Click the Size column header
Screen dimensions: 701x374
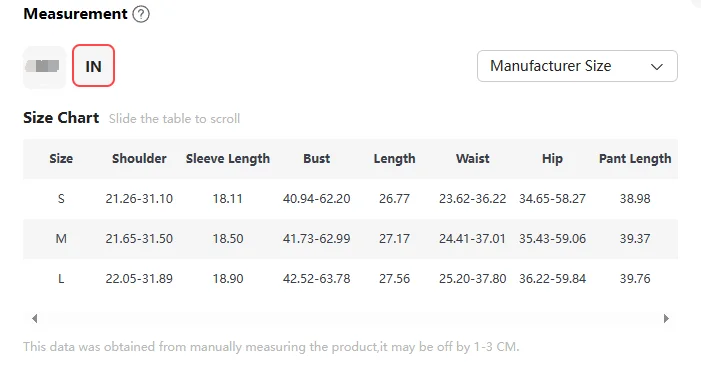pyautogui.click(x=61, y=159)
